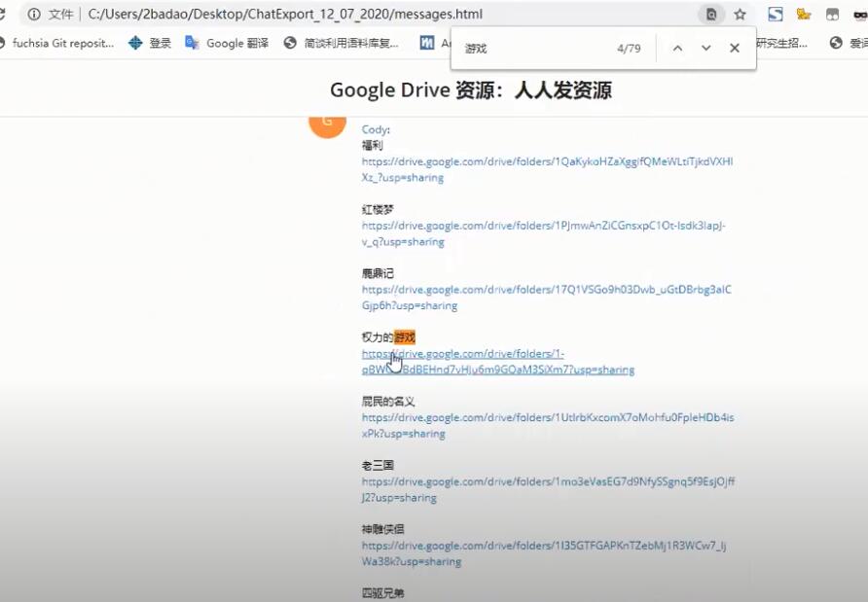868x602 pixels.
Task: Open the 研究生招 bookmark
Action: click(x=781, y=43)
